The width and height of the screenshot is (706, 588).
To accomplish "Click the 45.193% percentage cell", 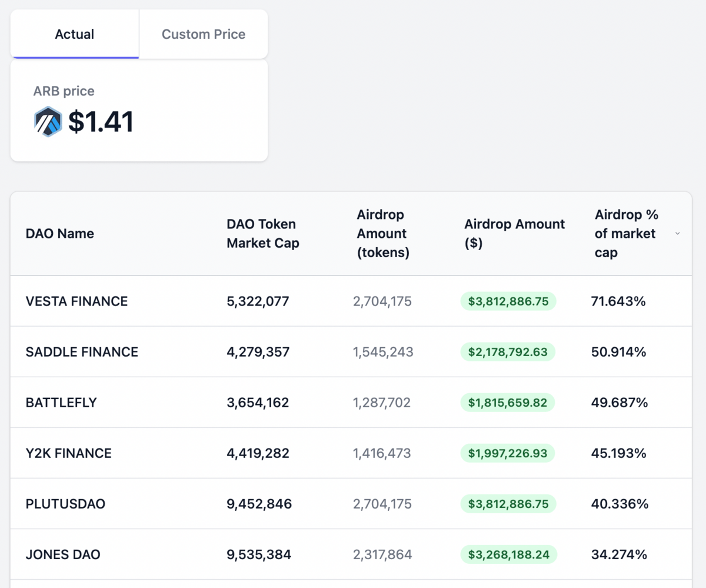I will coord(618,453).
